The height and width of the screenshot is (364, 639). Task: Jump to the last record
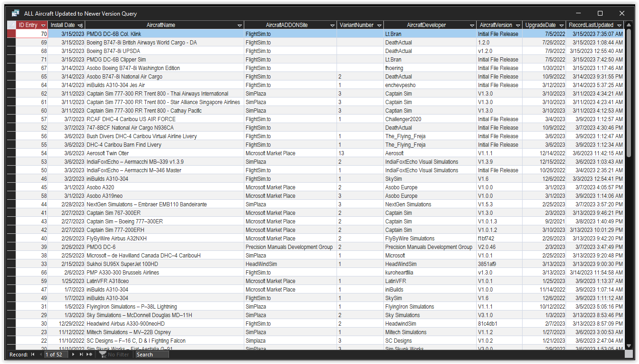tap(81, 355)
